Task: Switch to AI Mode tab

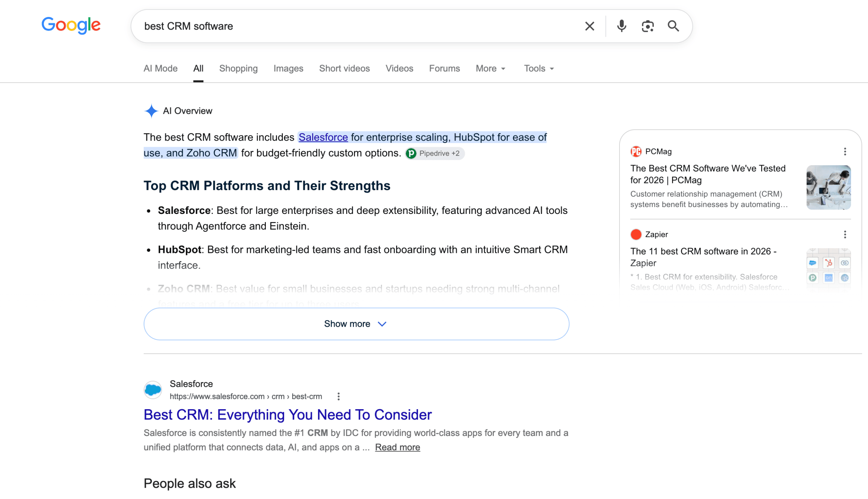Action: click(160, 68)
